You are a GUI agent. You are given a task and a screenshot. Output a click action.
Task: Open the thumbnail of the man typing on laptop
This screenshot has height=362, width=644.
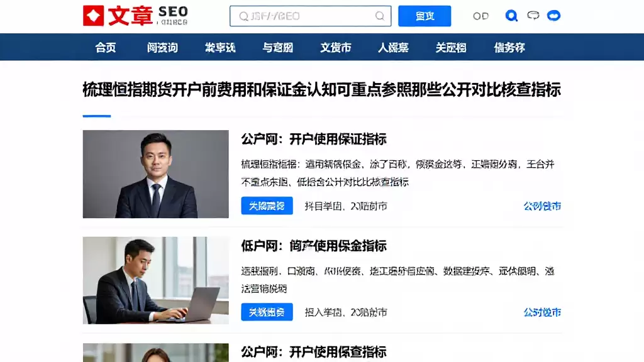pyautogui.click(x=156, y=280)
